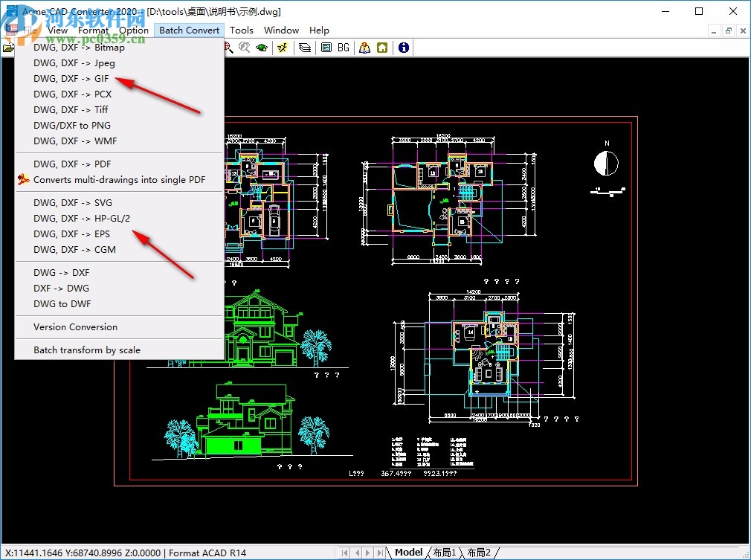The height and width of the screenshot is (560, 751).
Task: Choose DWG, DXF -> PDF option
Action: [72, 164]
